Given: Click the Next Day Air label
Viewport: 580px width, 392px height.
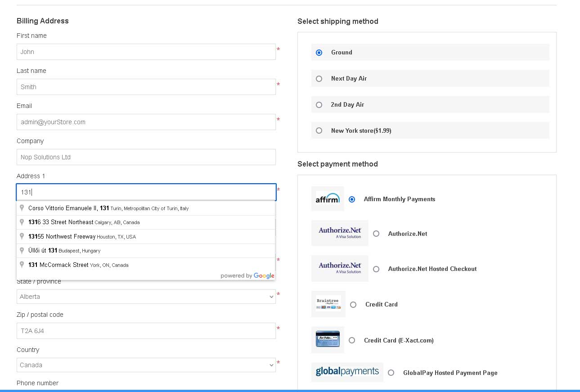Looking at the screenshot, I should point(349,78).
